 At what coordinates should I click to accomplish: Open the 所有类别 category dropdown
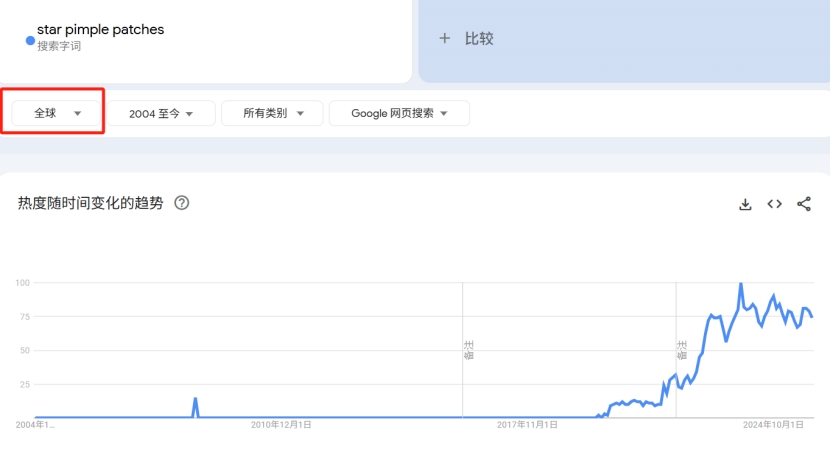tap(272, 114)
